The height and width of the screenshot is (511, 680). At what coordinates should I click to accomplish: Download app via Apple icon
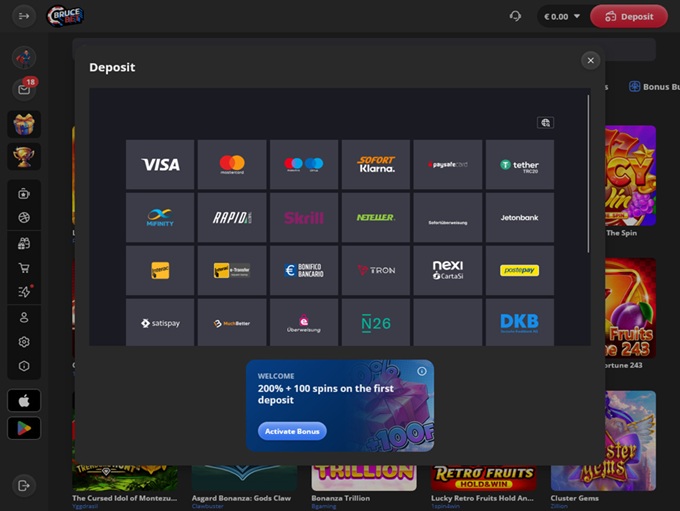tap(24, 401)
